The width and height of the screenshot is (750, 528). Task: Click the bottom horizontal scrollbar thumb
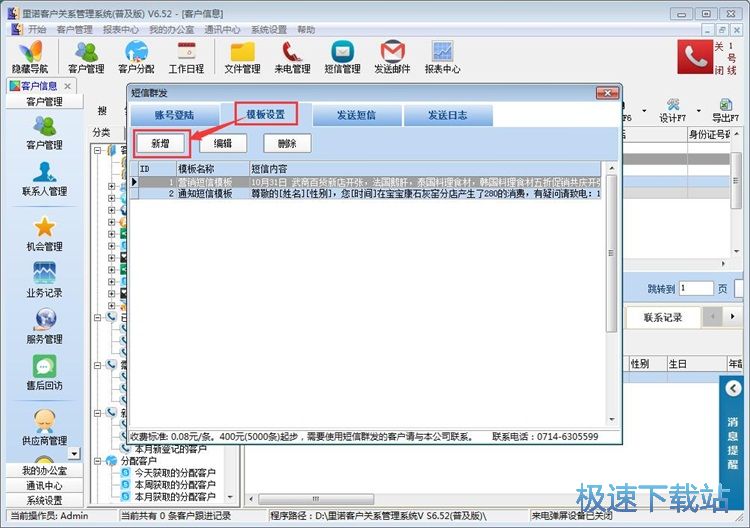(316, 499)
